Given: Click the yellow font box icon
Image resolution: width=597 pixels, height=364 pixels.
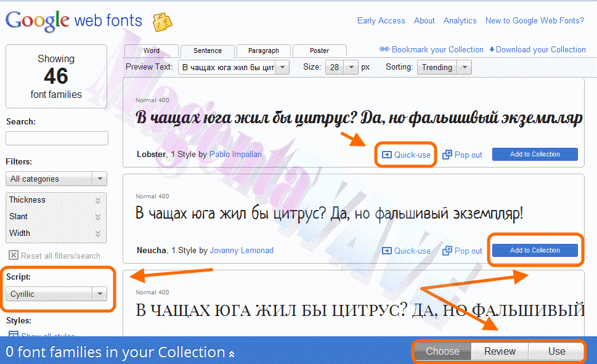Looking at the screenshot, I should (x=162, y=22).
